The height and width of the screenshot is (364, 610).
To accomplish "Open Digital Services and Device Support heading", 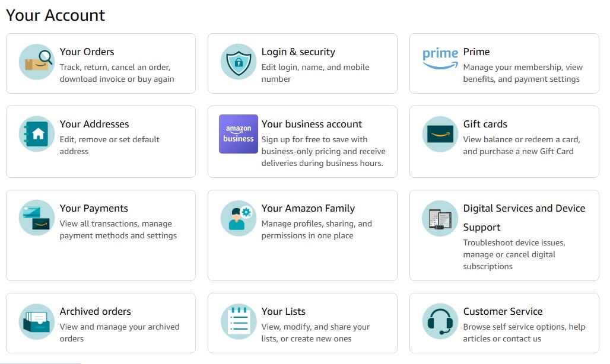I will [x=523, y=209].
